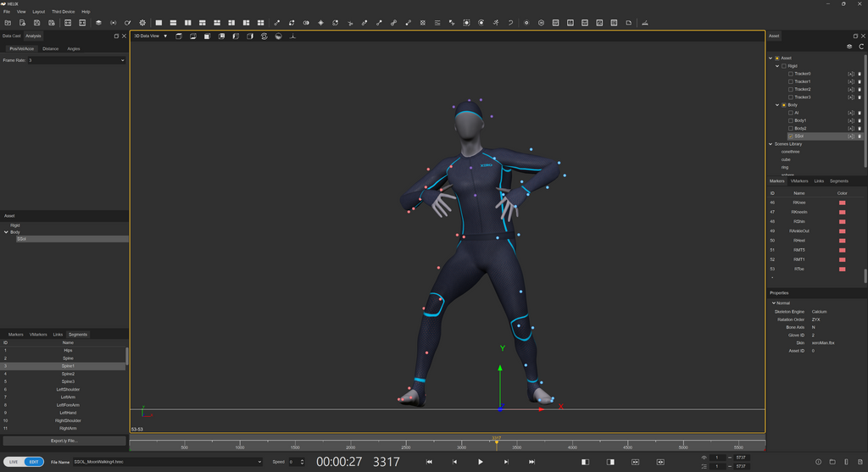This screenshot has width=868, height=472.
Task: Open the folder icon at the bottom right
Action: point(832,462)
